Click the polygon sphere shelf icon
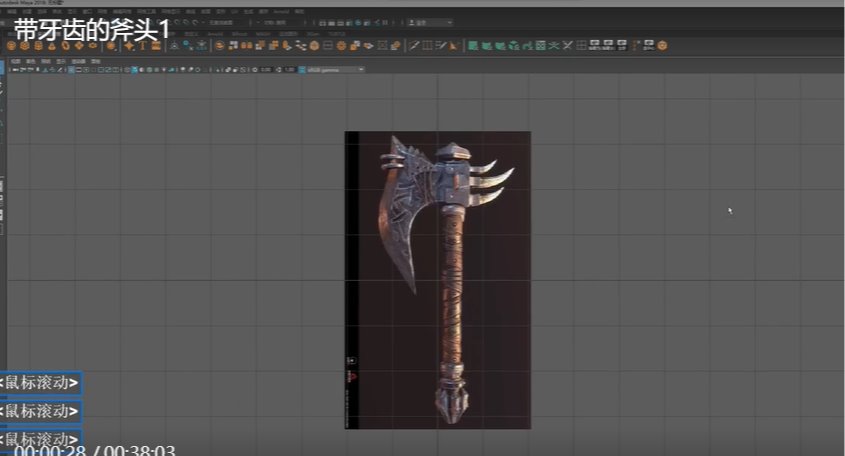845x456 pixels. pos(11,45)
